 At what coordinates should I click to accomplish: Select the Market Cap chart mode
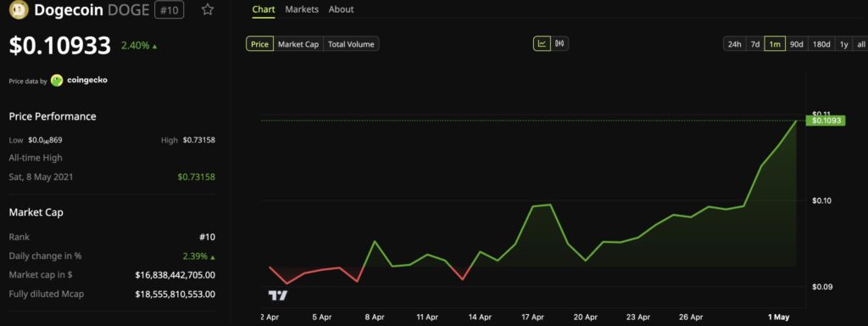[298, 44]
